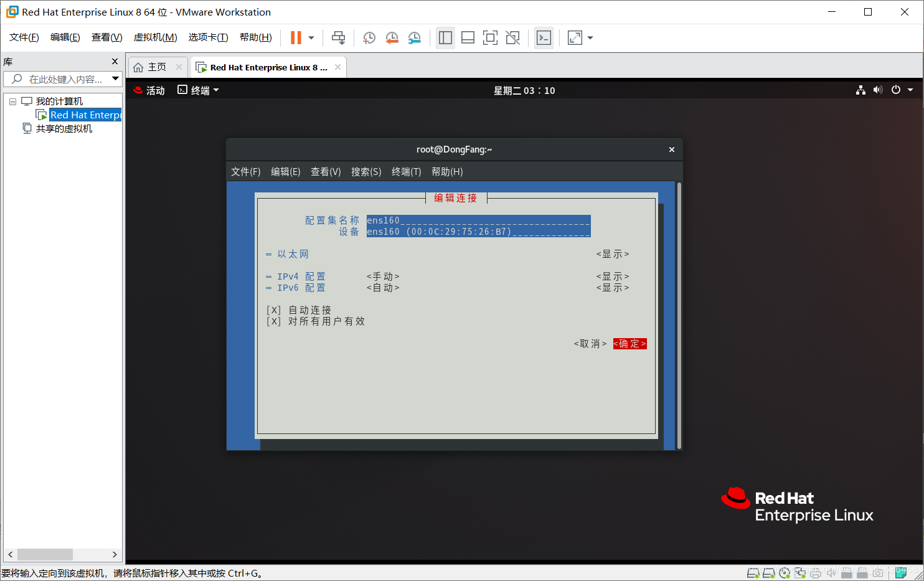Switch to Unity mode icon
The image size is (924, 581).
pyautogui.click(x=512, y=38)
